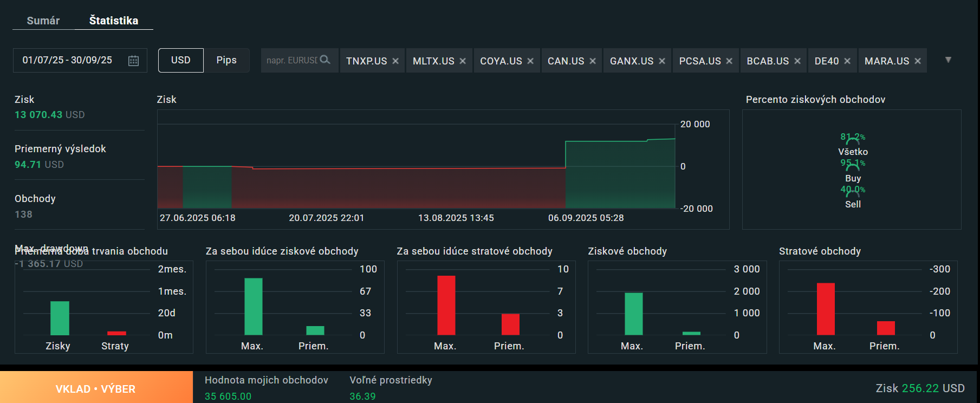Remove the GANX.US filter tag
980x403 pixels.
pyautogui.click(x=662, y=61)
